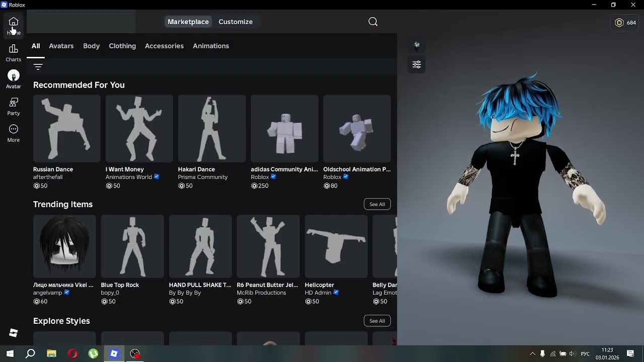Open avatar preview settings sliders icon

point(417,65)
